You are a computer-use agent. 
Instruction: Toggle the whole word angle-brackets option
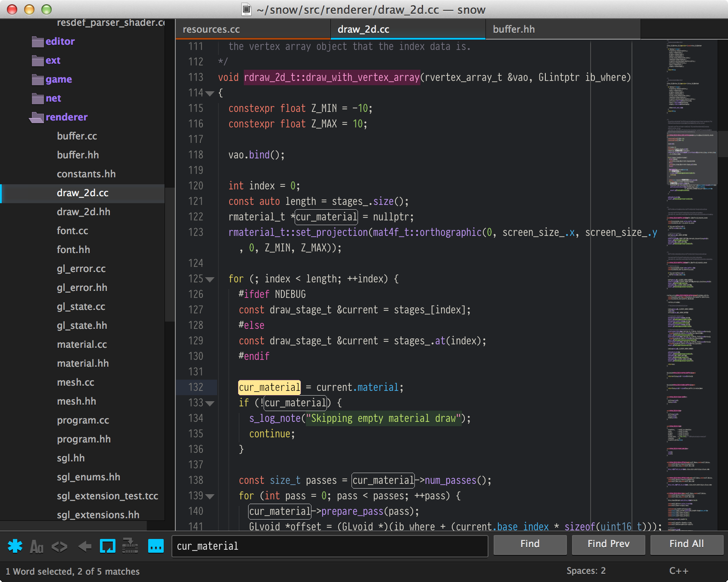pyautogui.click(x=59, y=547)
